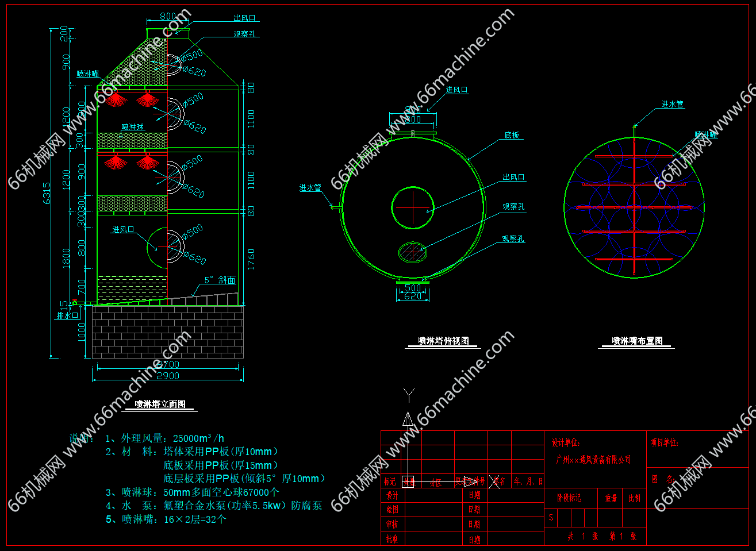The width and height of the screenshot is (756, 551).
Task: Click the 项目单位 title block field
Action: (x=665, y=443)
